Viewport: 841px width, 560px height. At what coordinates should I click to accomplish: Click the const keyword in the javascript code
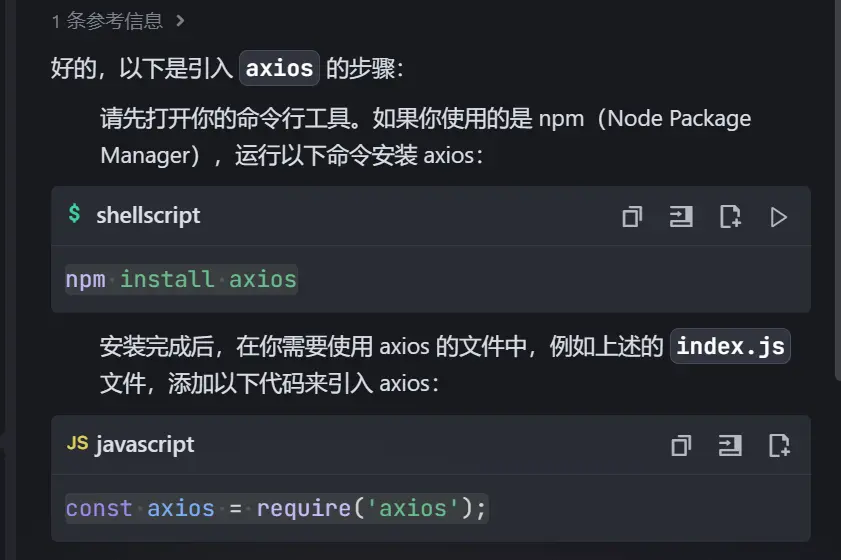point(99,508)
